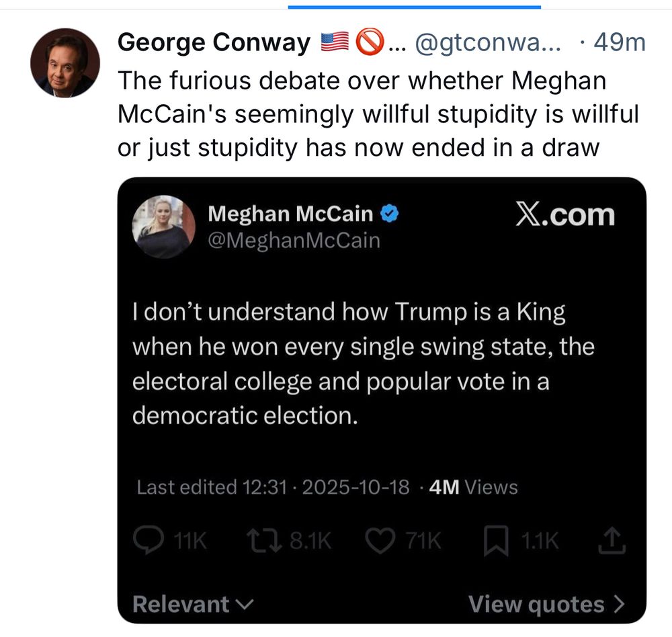Click the Last edited timestamp
Screen dimensions: 672x637
click(x=272, y=487)
